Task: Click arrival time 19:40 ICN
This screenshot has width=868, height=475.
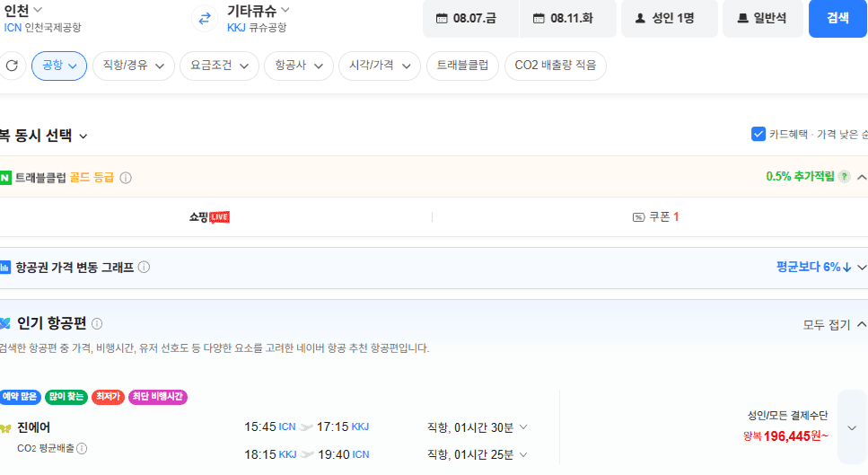Action: [x=343, y=454]
